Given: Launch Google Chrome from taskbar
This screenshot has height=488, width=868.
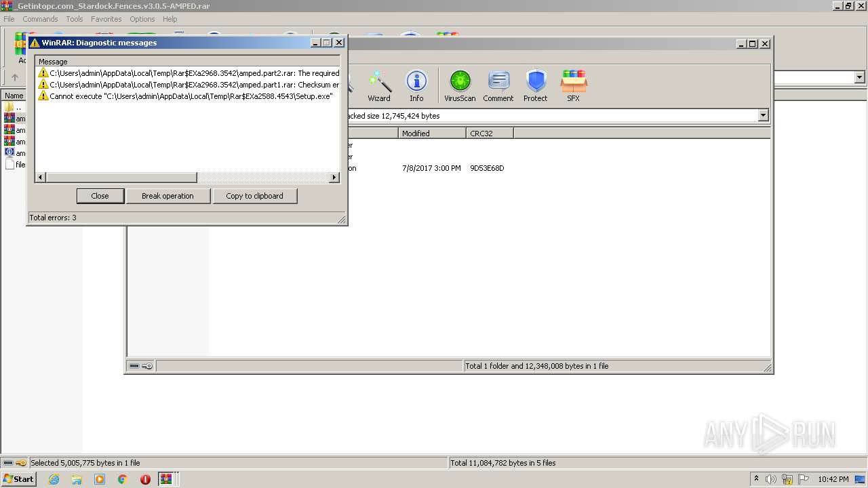Looking at the screenshot, I should click(x=123, y=479).
